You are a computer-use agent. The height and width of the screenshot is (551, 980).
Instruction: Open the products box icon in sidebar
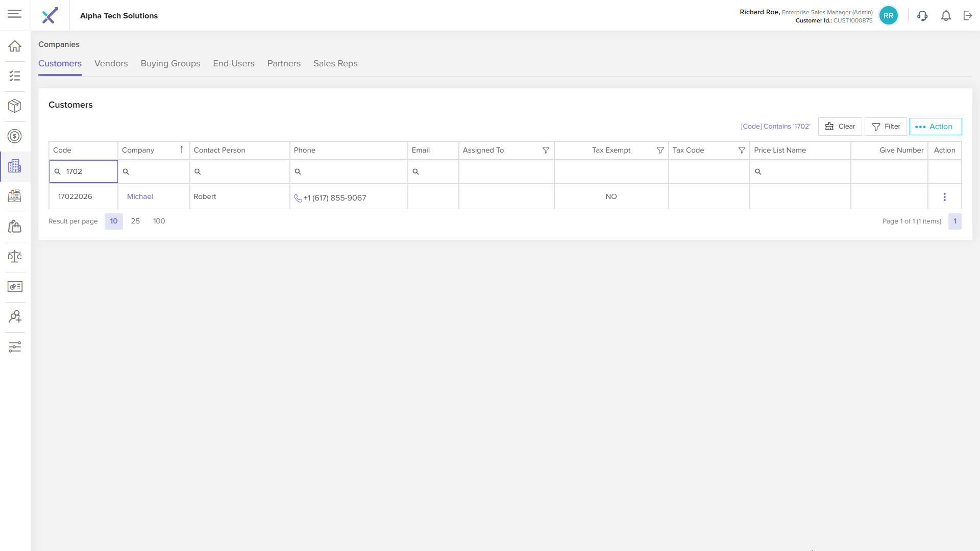[x=15, y=106]
